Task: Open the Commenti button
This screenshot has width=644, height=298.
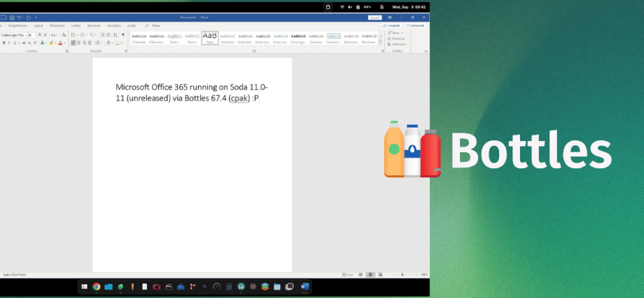Action: (415, 25)
